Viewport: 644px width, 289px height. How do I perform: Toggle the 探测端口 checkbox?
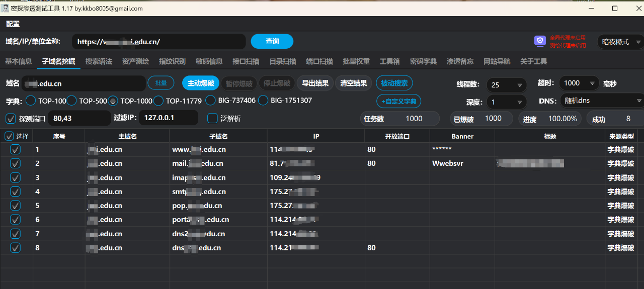pos(11,119)
